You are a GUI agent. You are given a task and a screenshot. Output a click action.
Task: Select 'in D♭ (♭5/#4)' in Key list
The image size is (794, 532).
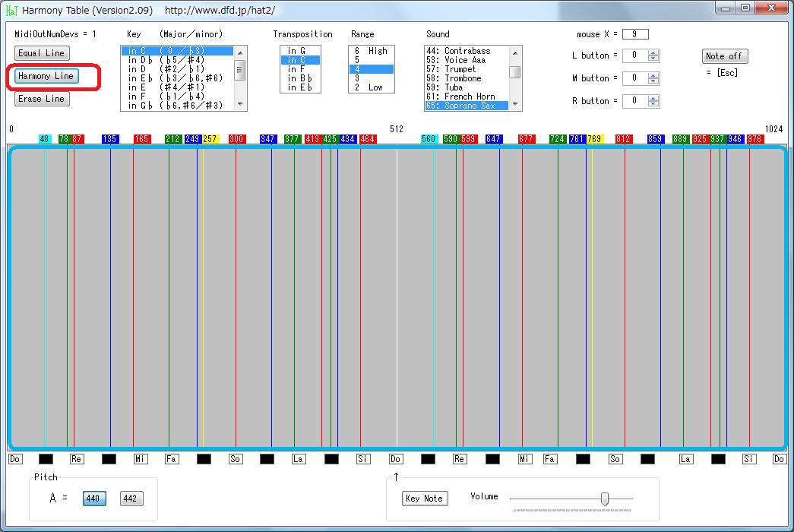(178, 60)
